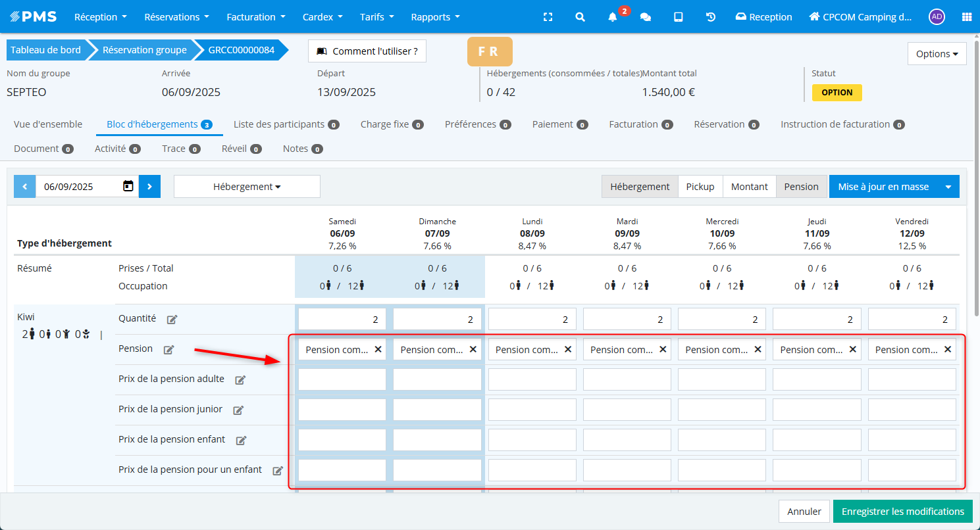
Task: Toggle the Pension view button
Action: (x=801, y=187)
